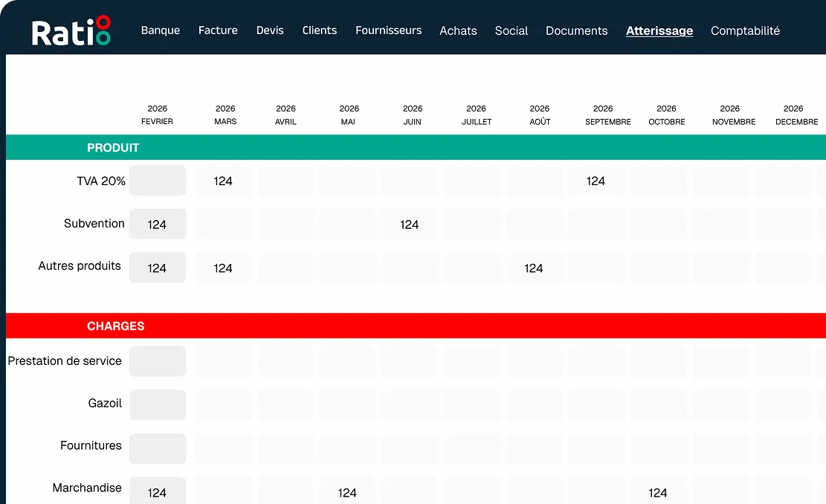Click the CHARGES section header
This screenshot has height=504, width=826.
pyautogui.click(x=416, y=326)
